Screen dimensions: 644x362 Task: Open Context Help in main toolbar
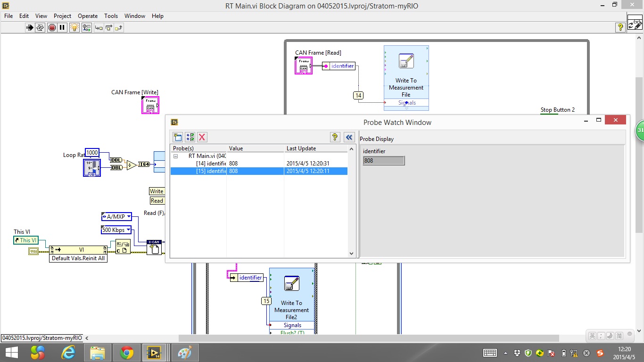(620, 28)
